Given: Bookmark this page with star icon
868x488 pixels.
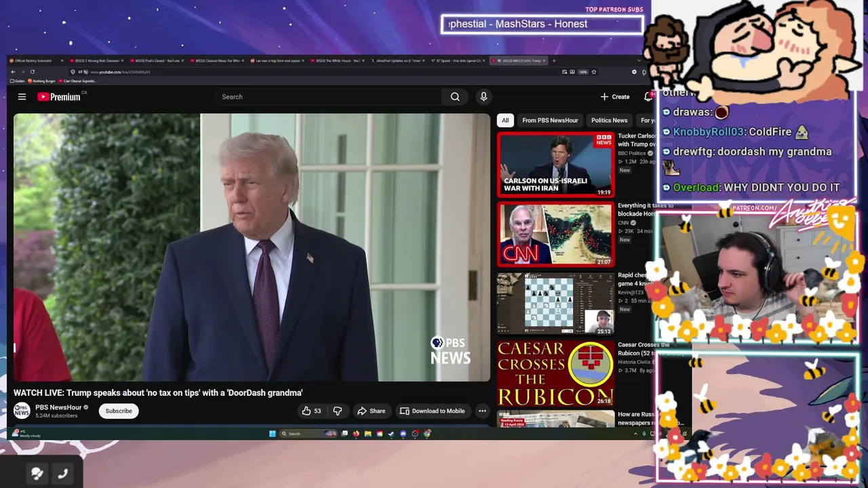Looking at the screenshot, I should coord(594,72).
